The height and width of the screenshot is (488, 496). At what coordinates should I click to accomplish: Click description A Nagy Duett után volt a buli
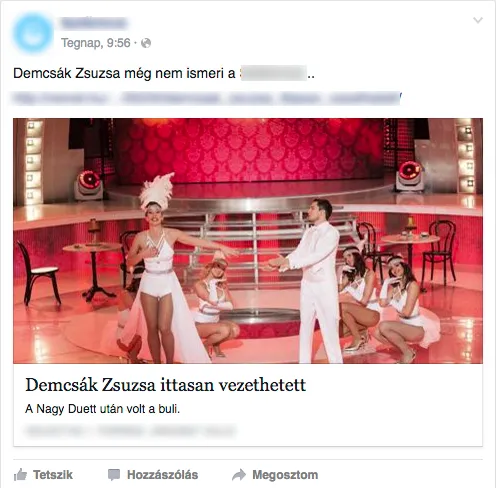click(103, 409)
